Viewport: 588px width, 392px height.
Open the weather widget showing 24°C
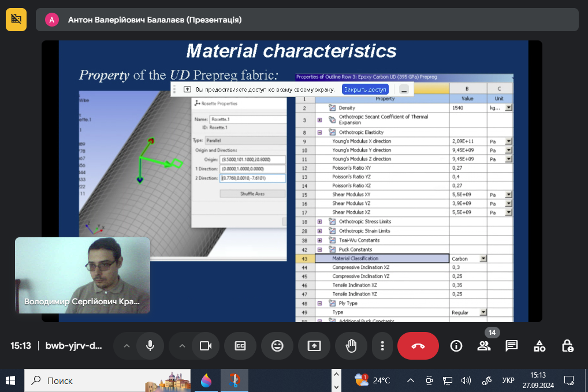coord(373,380)
